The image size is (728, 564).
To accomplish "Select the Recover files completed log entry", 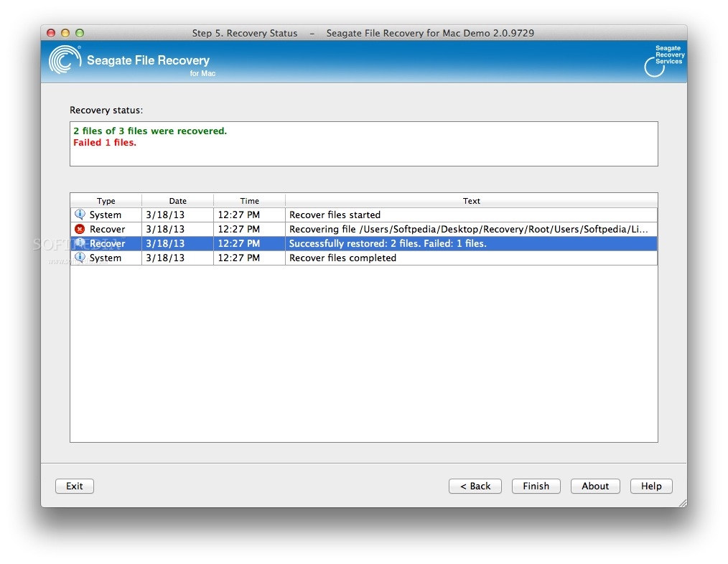I will 359,258.
